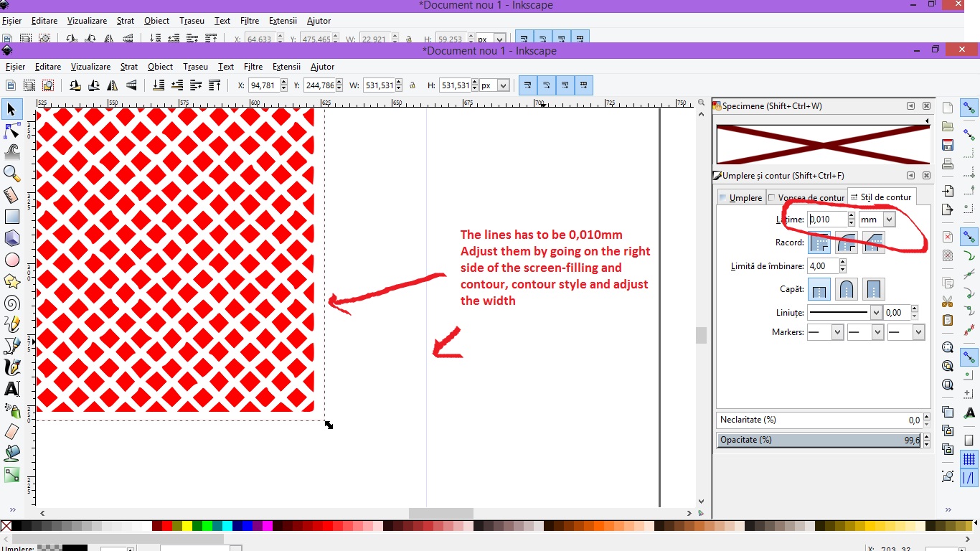Adjust the Opacitate (%) slider
The height and width of the screenshot is (551, 980).
(x=819, y=440)
